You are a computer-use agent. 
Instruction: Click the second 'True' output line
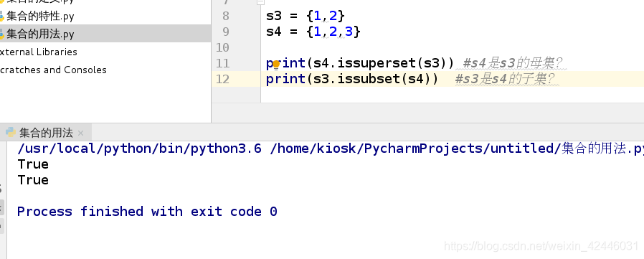[33, 180]
